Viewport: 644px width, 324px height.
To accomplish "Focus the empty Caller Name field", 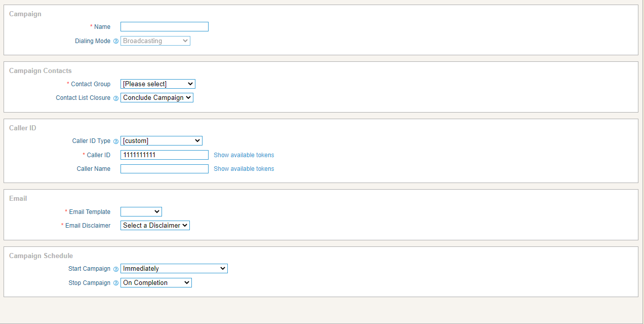I will [x=164, y=168].
